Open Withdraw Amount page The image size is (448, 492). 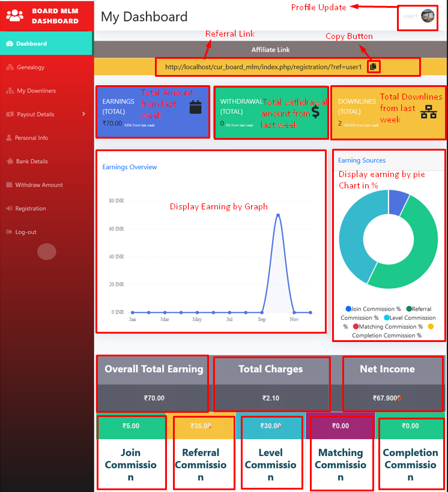(x=46, y=185)
